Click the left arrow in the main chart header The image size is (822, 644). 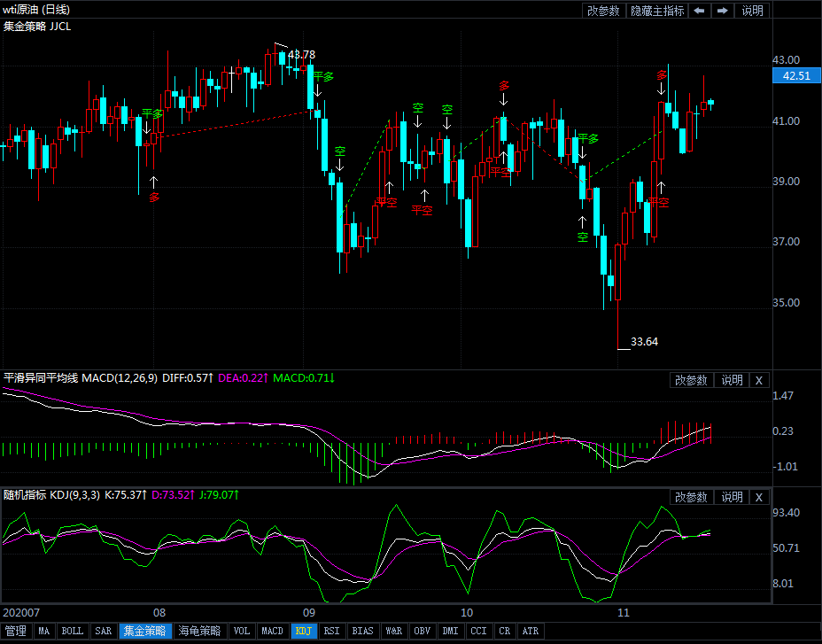[700, 11]
